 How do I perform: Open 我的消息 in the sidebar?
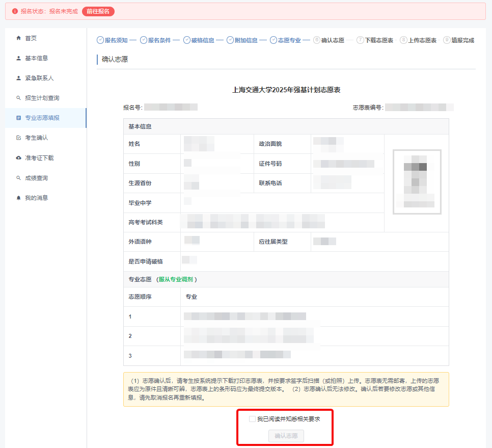point(45,198)
